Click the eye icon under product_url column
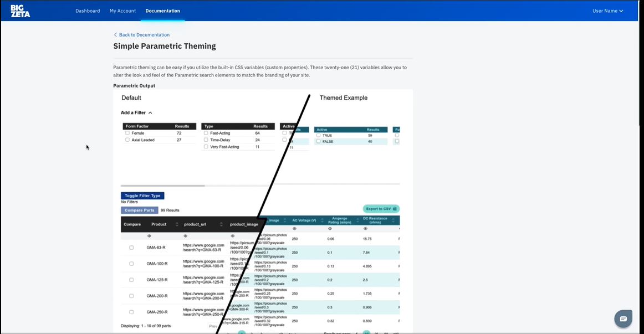The image size is (644, 334). pos(185,236)
